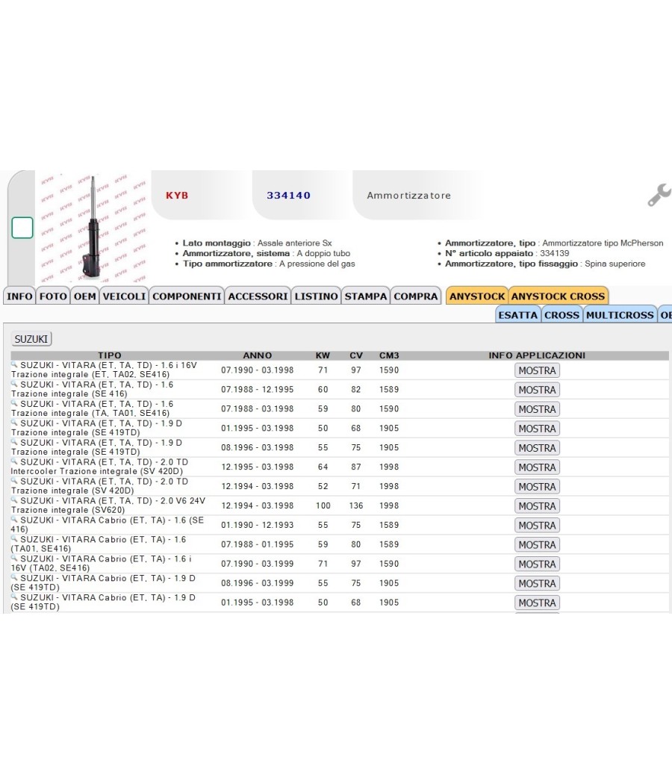Image resolution: width=672 pixels, height=784 pixels.
Task: Show applications for Vitara 1.6 (TA, TA01, SE416)
Action: point(537,409)
